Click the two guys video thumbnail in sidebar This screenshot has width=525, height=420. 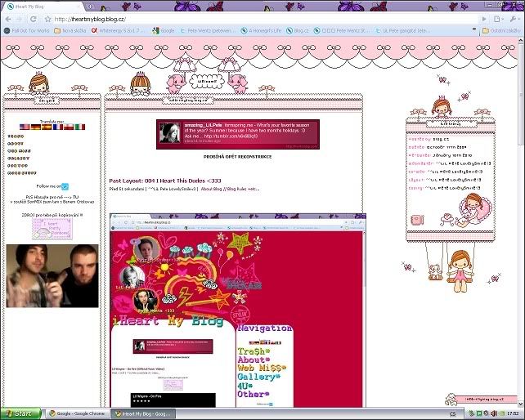coord(52,275)
